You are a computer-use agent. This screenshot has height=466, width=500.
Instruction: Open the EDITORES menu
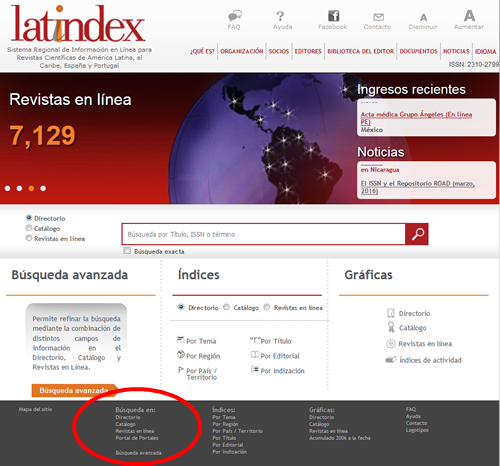(308, 51)
